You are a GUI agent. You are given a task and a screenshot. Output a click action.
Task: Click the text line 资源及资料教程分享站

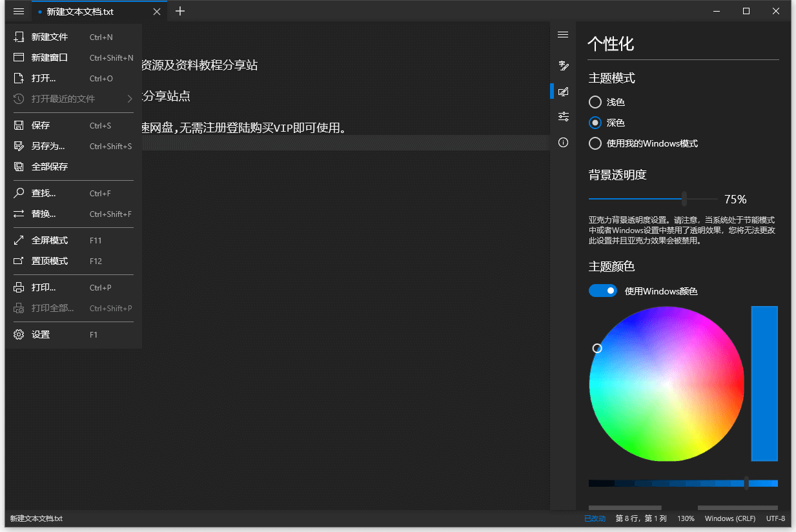point(199,65)
